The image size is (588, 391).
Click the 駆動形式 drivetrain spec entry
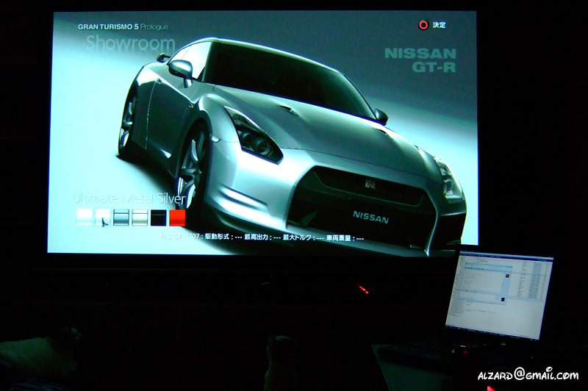223,237
